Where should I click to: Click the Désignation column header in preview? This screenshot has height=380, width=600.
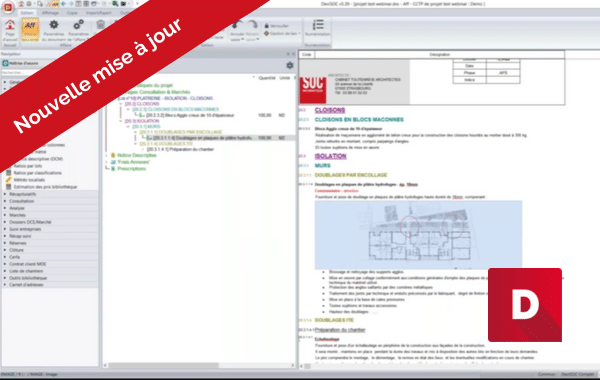[440, 54]
